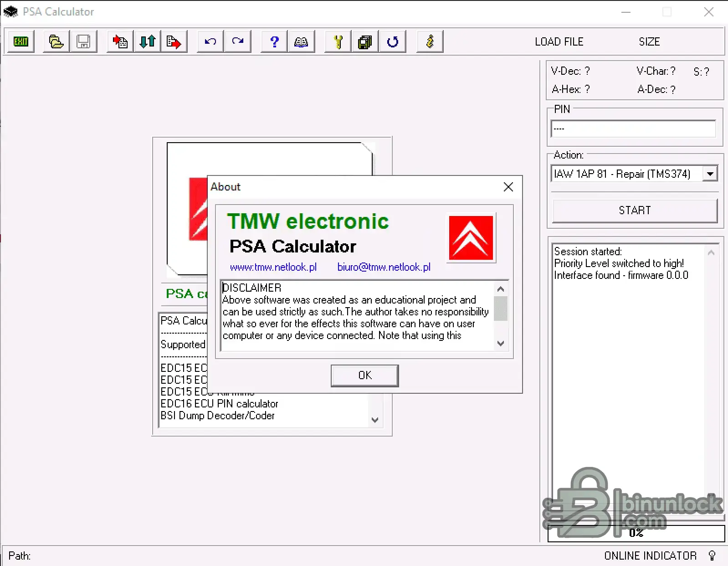Click the "V-Dec: ?" value
This screenshot has width=728, height=566.
[570, 71]
